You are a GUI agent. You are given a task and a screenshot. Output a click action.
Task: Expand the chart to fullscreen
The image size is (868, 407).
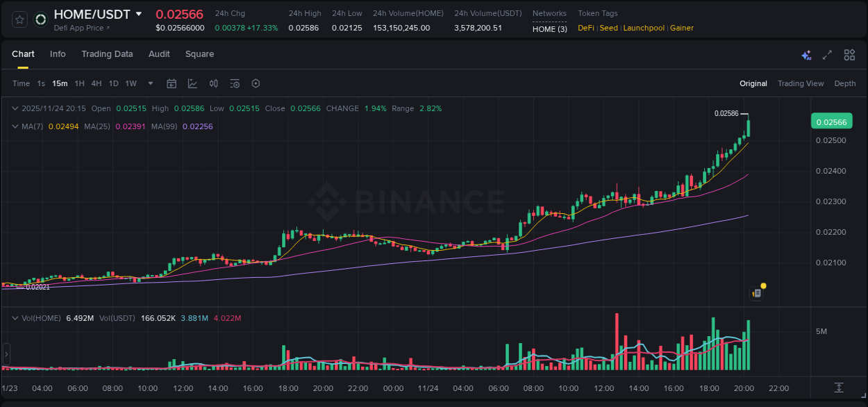[826, 54]
